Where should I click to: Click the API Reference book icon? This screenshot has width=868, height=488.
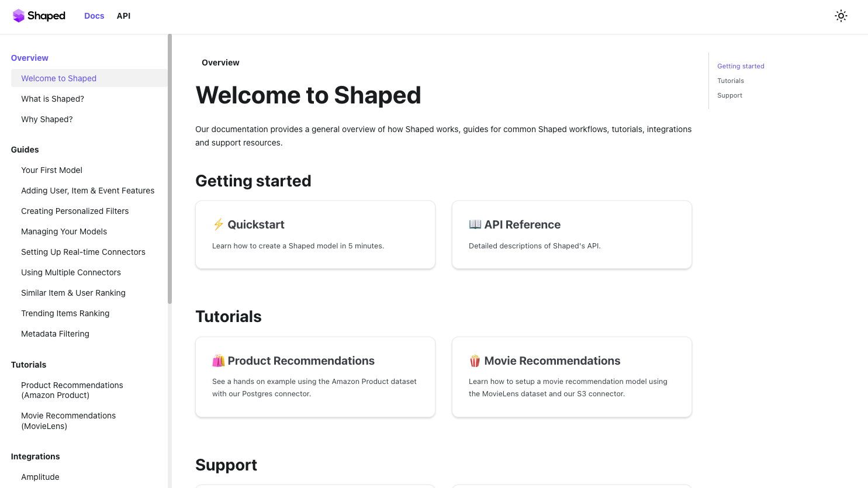(x=475, y=224)
